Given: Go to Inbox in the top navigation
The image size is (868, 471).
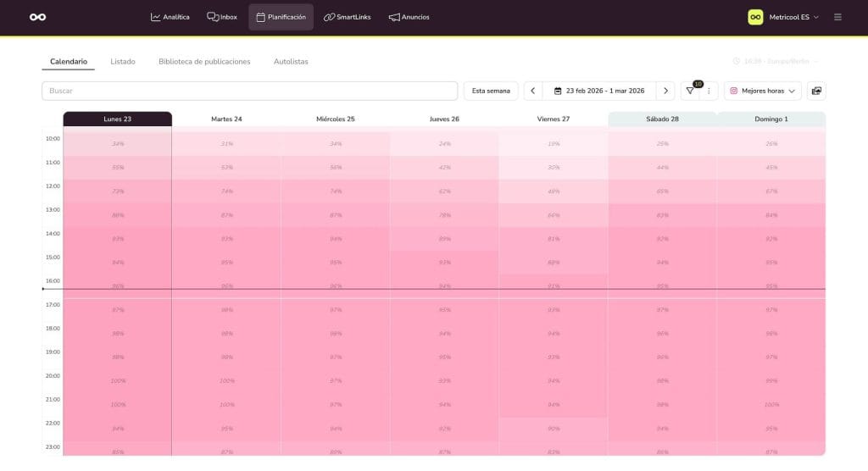Looking at the screenshot, I should [222, 17].
